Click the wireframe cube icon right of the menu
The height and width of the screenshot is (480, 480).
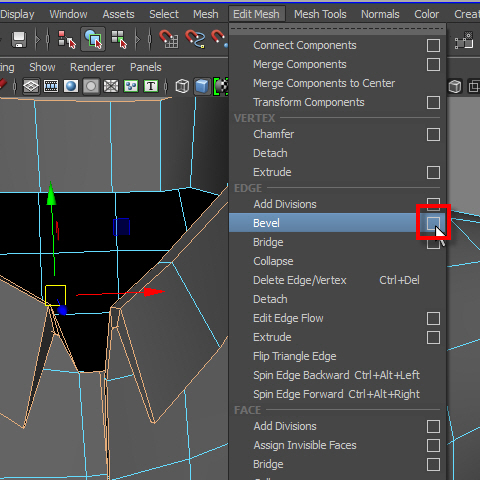click(455, 86)
